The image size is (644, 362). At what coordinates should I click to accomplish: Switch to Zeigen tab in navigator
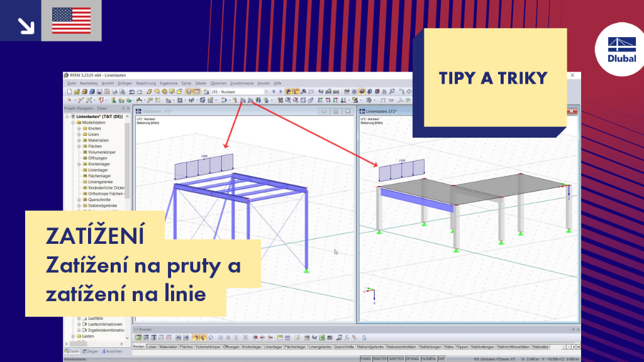(x=91, y=351)
